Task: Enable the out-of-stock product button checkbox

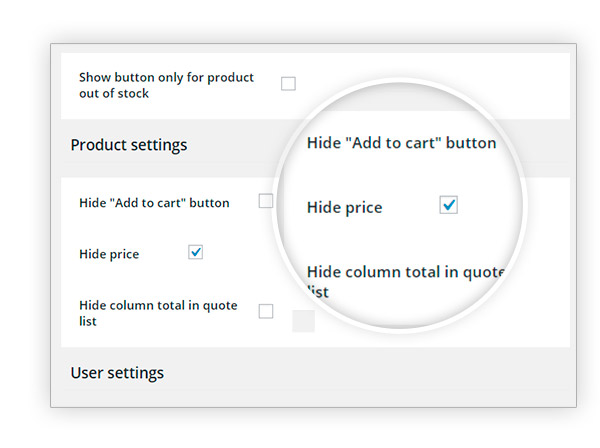Action: coord(288,83)
